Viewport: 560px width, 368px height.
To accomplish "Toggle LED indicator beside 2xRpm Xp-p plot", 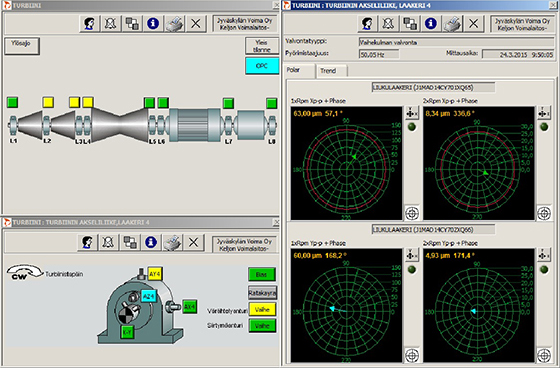I will pyautogui.click(x=544, y=127).
